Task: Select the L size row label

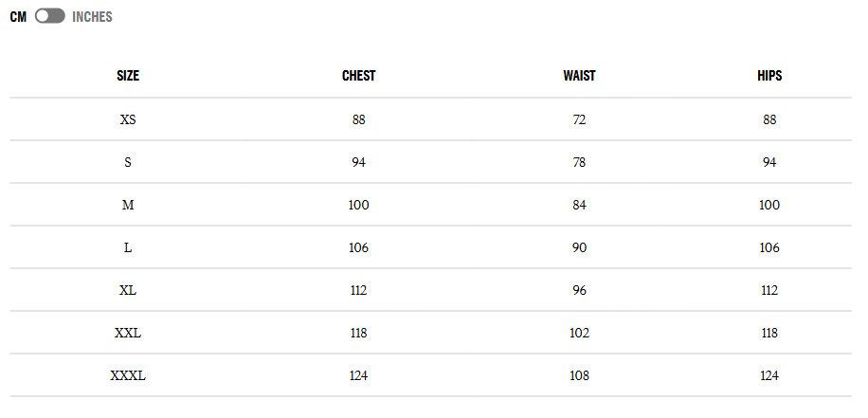Action: [x=128, y=248]
